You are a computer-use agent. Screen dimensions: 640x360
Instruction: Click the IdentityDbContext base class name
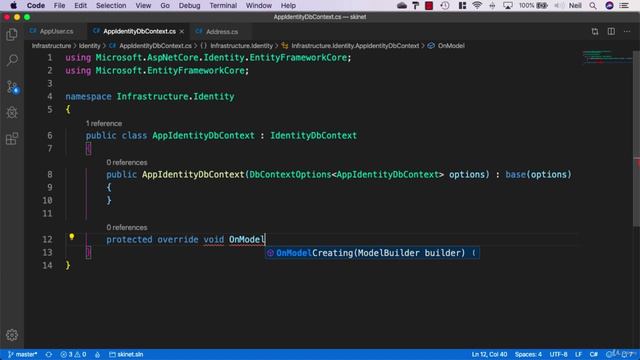(x=313, y=136)
